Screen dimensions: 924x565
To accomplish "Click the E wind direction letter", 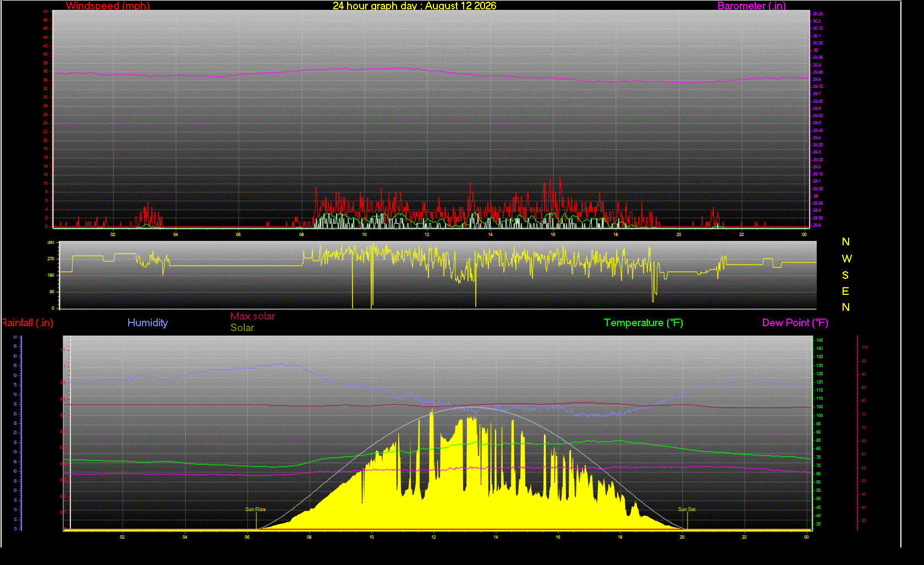I will pyautogui.click(x=845, y=291).
